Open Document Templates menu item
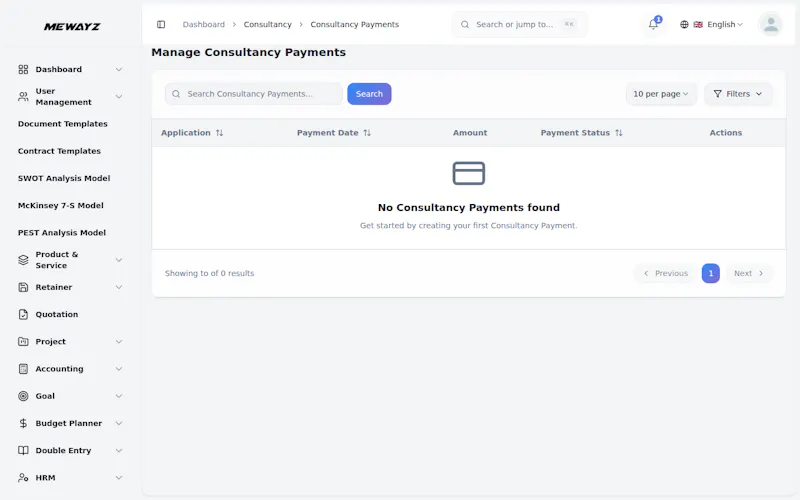The width and height of the screenshot is (800, 500). (63, 124)
